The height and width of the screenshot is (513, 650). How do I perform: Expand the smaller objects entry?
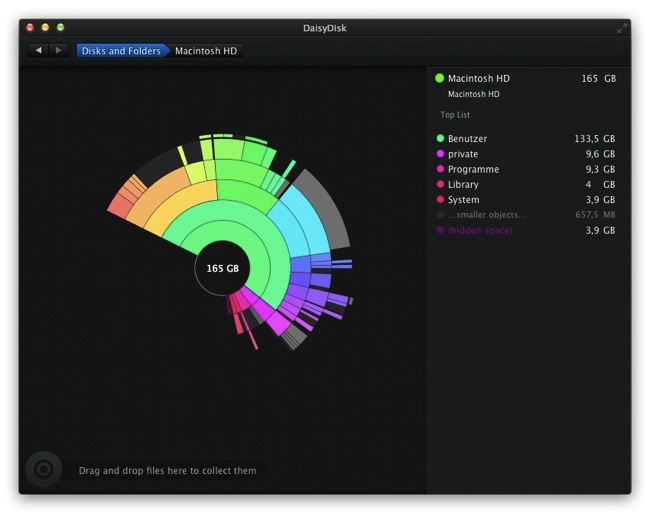[x=487, y=215]
